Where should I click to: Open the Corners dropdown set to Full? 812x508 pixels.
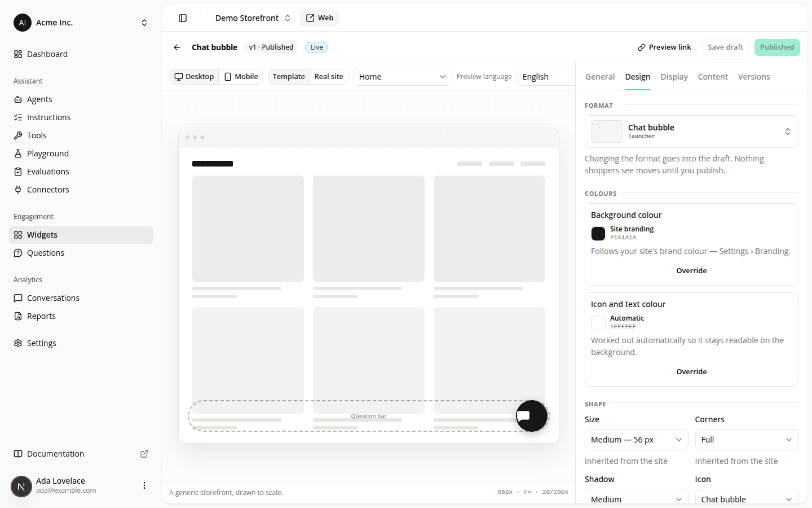(x=747, y=440)
